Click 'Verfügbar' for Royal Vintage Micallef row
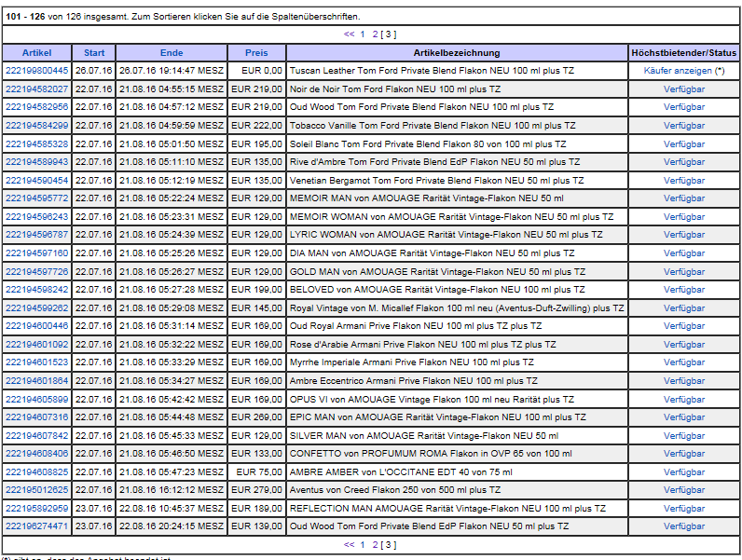This screenshot has height=560, width=742. 684,307
